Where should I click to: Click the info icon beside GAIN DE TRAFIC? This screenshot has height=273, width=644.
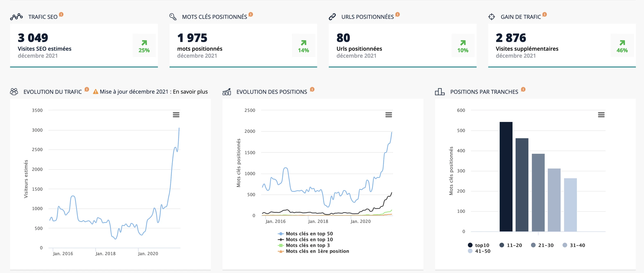tap(544, 14)
